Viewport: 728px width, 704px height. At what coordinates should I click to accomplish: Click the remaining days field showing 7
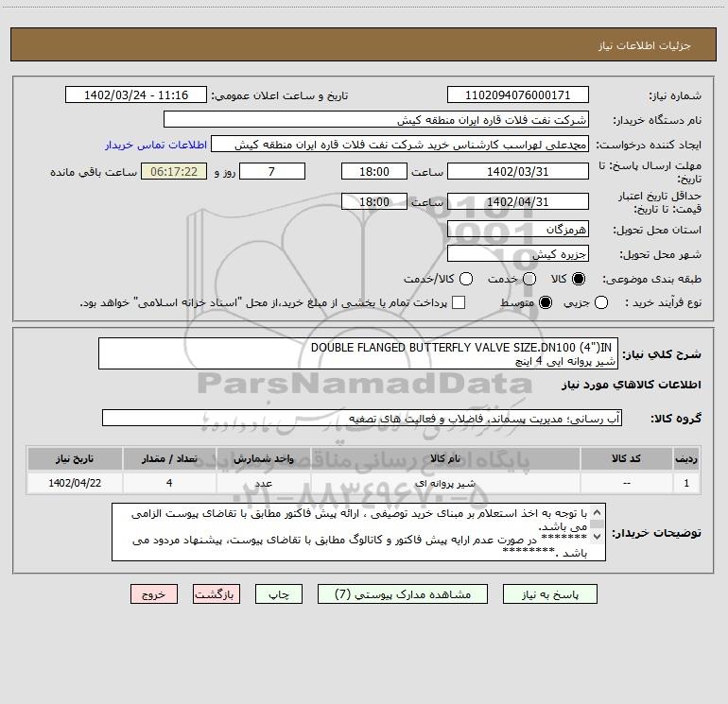pos(272,171)
